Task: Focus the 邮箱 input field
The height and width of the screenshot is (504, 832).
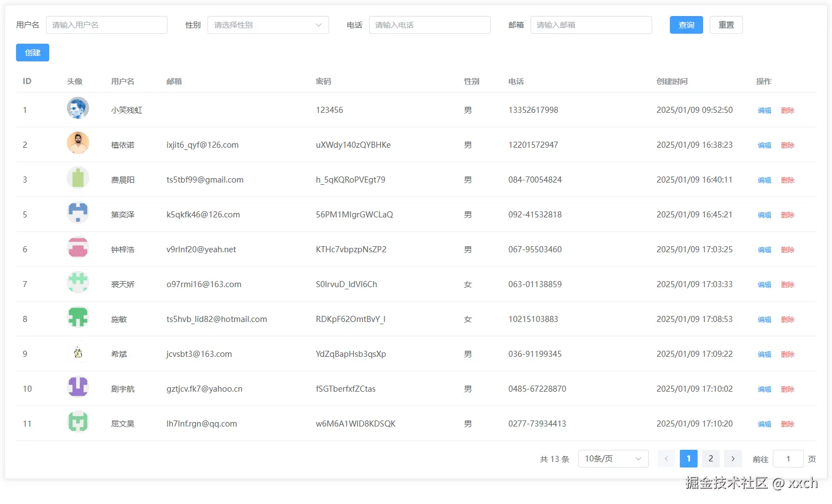Action: pyautogui.click(x=591, y=25)
